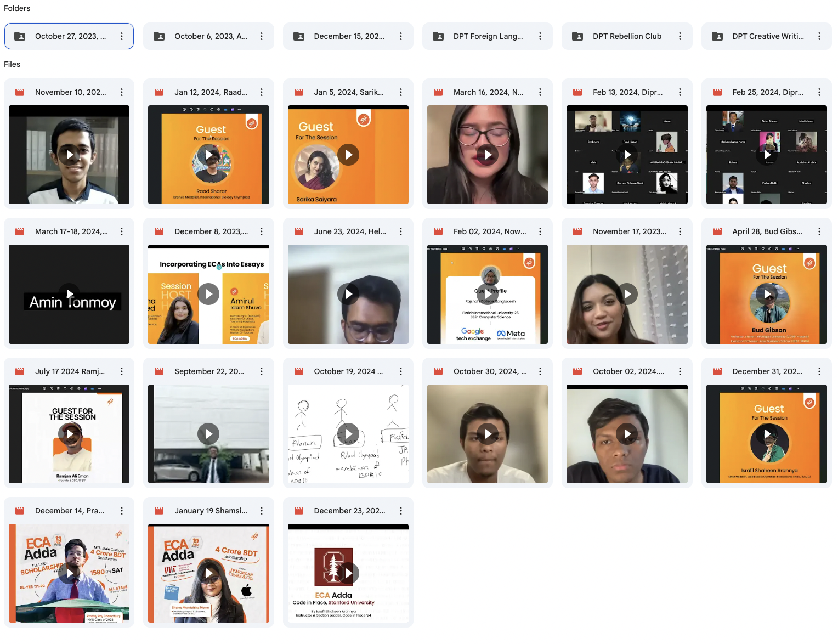Open more actions for October 27, 2023 folder

(122, 36)
